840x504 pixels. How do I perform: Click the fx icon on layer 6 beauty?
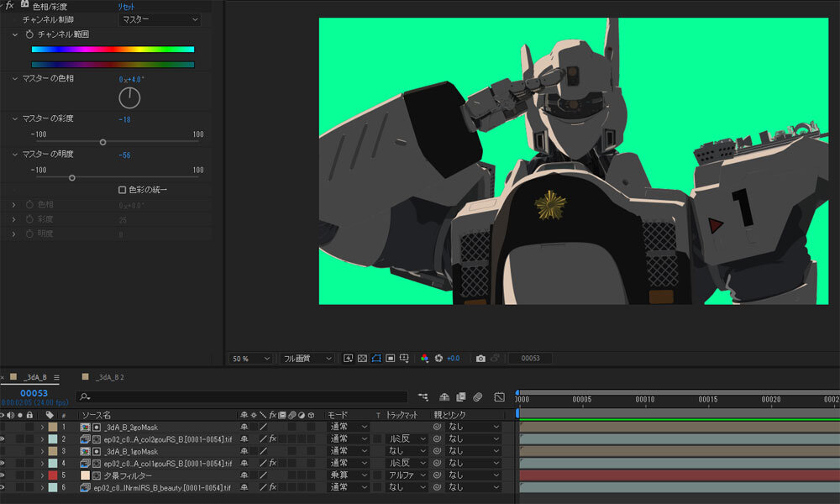click(272, 487)
